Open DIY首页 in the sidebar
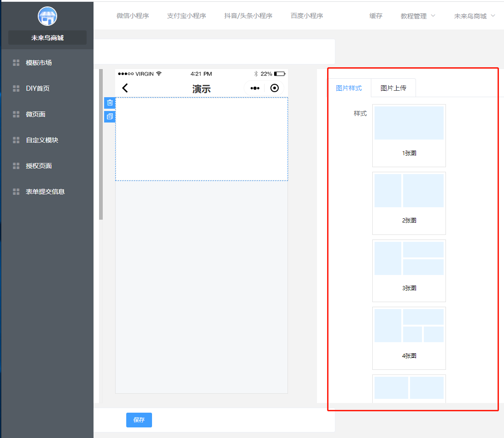This screenshot has height=438, width=504. coord(38,88)
